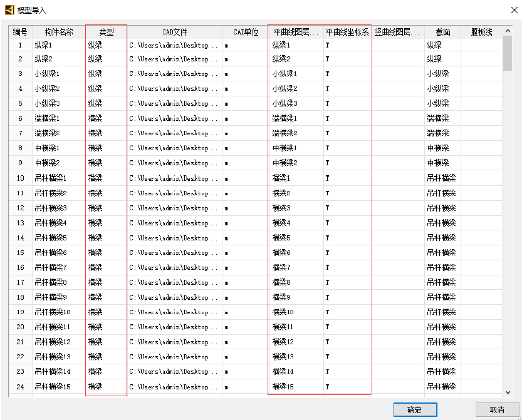This screenshot has height=420, width=522.
Task: Select 吊杆横梁10 in the 构件名称 column
Action: click(x=53, y=312)
